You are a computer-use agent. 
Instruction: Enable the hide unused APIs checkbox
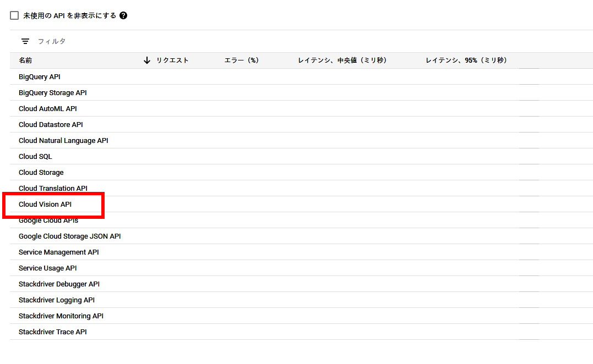tap(14, 15)
